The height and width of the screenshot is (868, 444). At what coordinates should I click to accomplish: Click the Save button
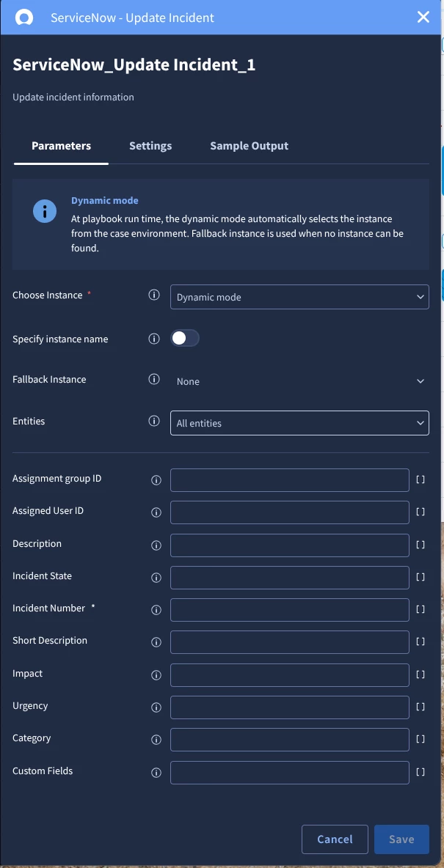(x=401, y=839)
